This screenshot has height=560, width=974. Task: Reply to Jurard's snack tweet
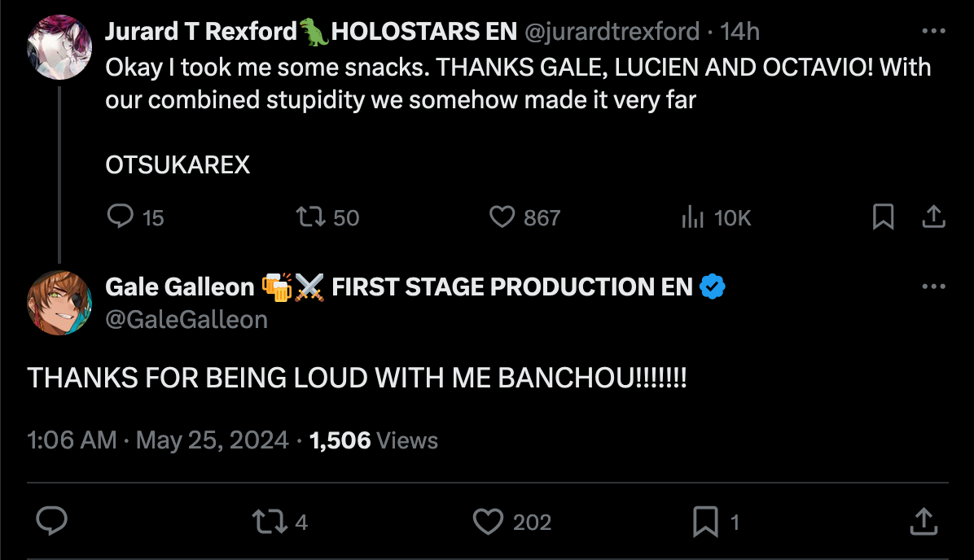point(121,217)
